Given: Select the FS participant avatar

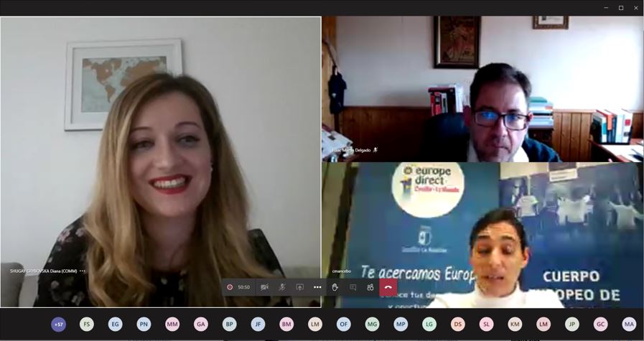Looking at the screenshot, I should [87, 324].
